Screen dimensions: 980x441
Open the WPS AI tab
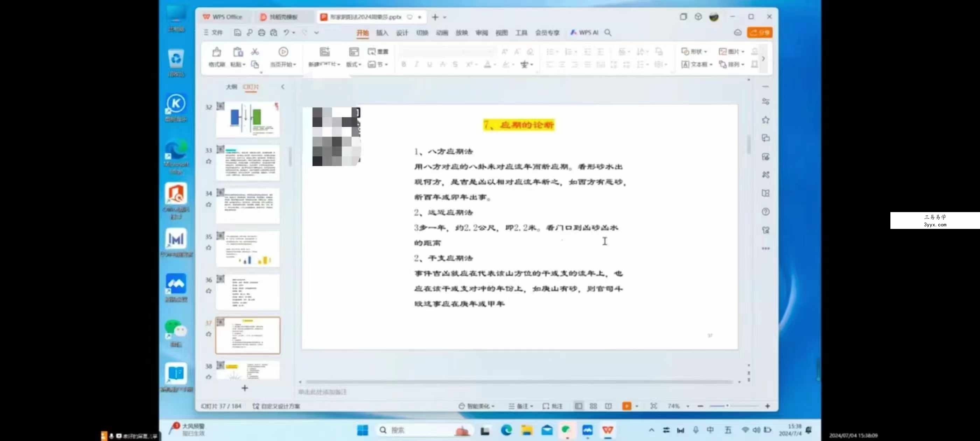click(x=584, y=33)
